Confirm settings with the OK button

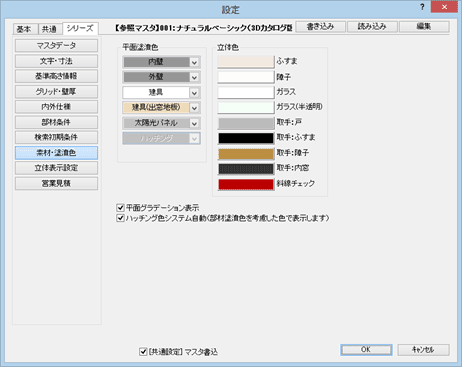click(x=366, y=350)
